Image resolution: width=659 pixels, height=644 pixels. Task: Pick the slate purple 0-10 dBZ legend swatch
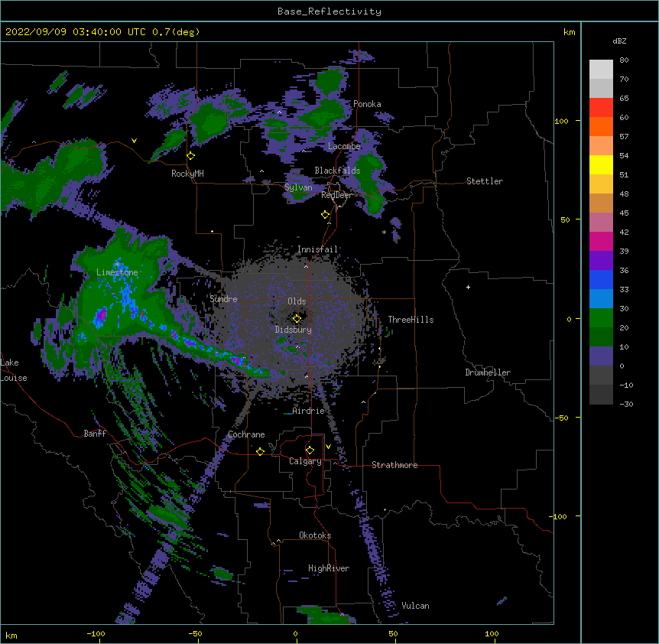click(x=601, y=356)
